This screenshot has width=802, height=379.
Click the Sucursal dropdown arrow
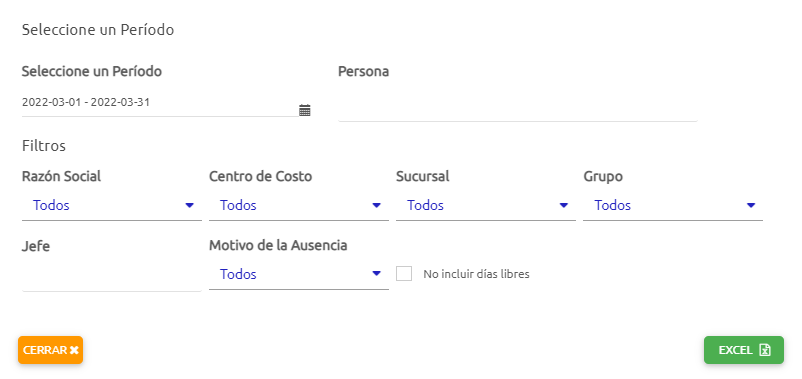tap(564, 205)
